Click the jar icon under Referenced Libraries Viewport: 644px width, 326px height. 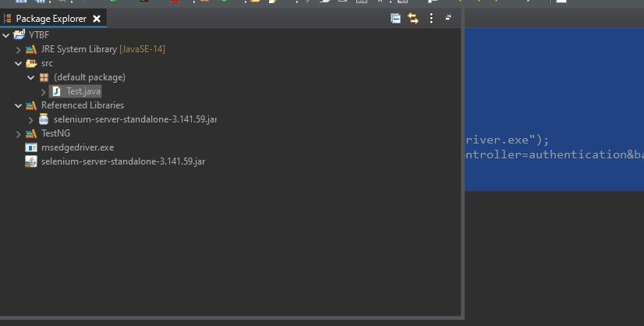point(44,119)
